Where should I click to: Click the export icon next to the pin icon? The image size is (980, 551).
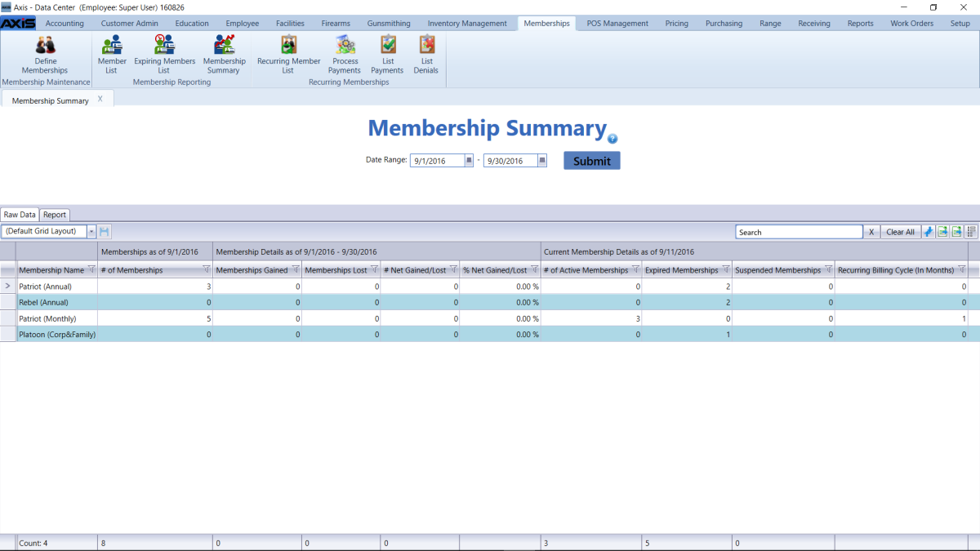tap(942, 232)
